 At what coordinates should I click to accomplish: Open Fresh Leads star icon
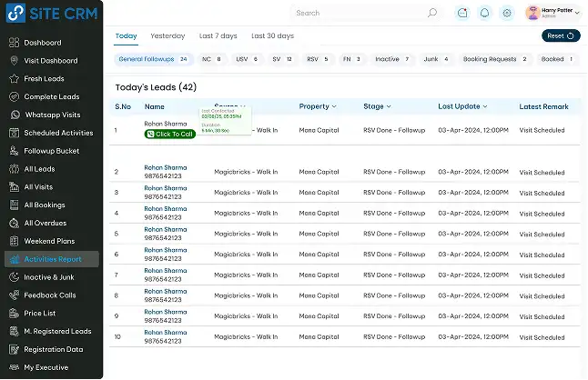pyautogui.click(x=14, y=78)
